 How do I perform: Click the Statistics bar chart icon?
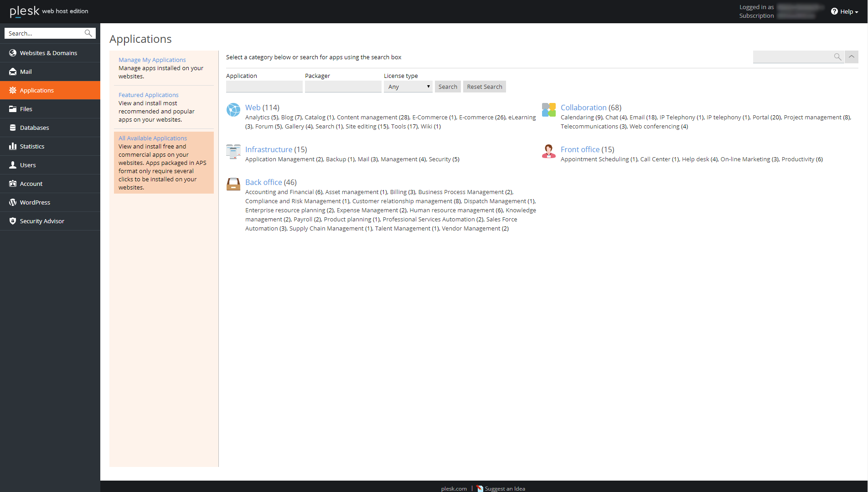(x=13, y=146)
